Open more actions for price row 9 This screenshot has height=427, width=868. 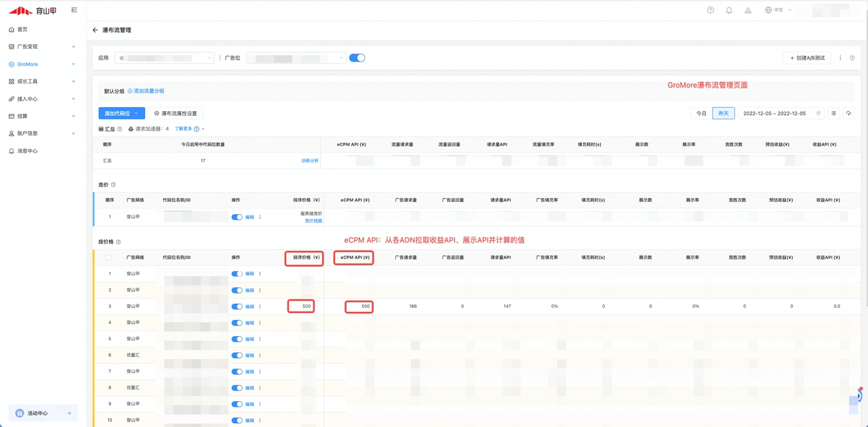click(260, 404)
